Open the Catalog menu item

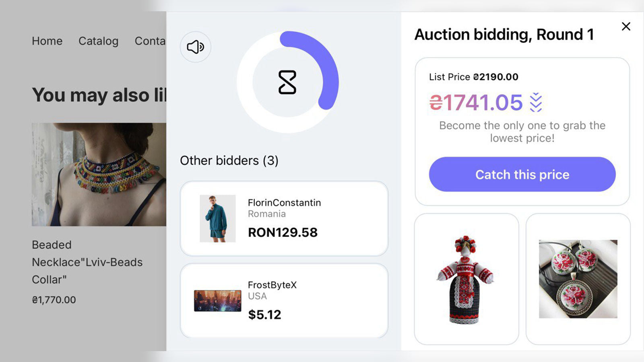[x=98, y=41]
